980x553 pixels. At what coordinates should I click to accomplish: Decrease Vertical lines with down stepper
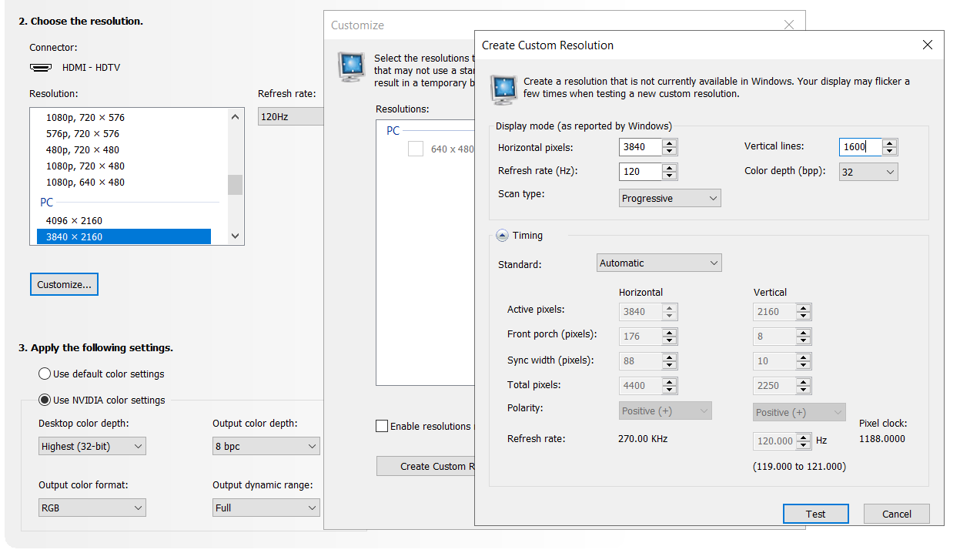click(x=890, y=151)
